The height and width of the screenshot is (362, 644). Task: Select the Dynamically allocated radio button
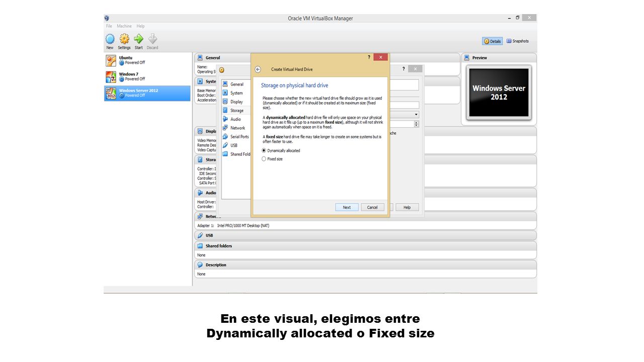click(x=264, y=150)
